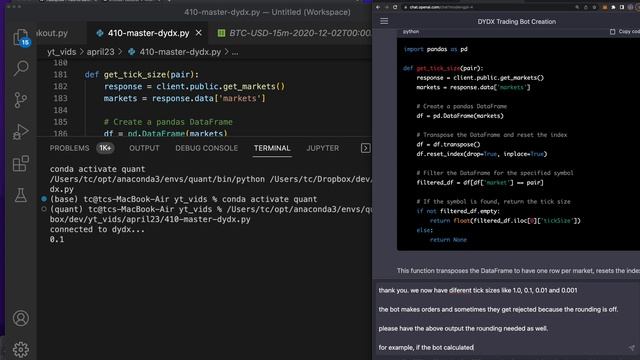Click the markets = response.data line
Image resolution: width=640 pixels, height=360 pixels.
coord(184,98)
